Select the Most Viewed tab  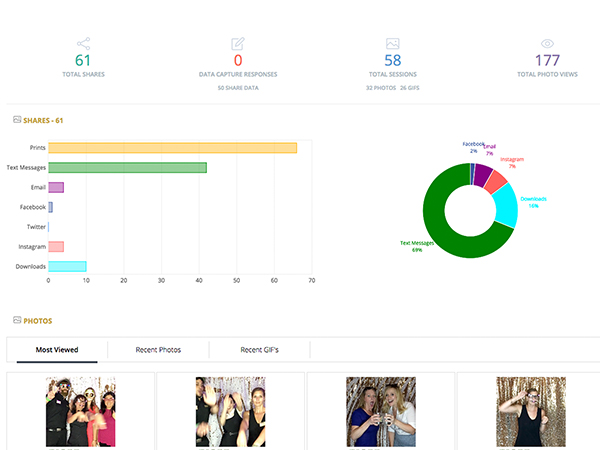click(x=57, y=350)
